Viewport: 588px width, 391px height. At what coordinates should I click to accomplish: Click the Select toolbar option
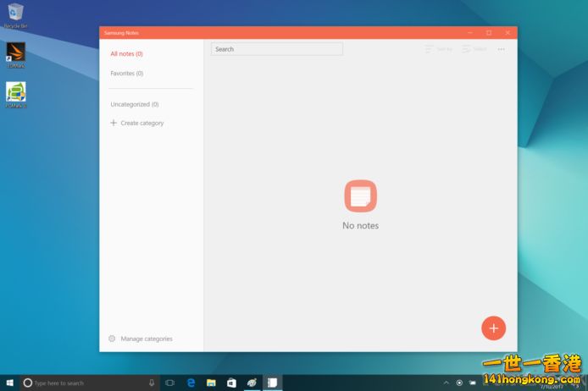474,49
